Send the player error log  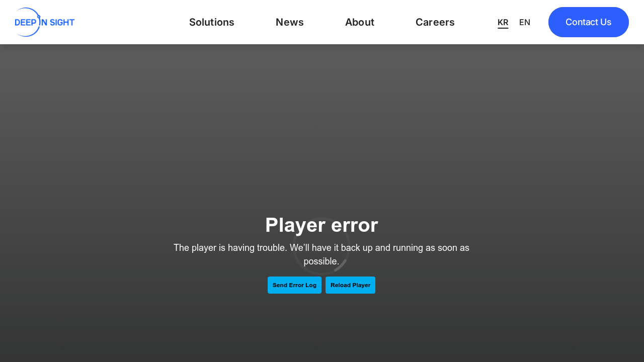point(294,285)
